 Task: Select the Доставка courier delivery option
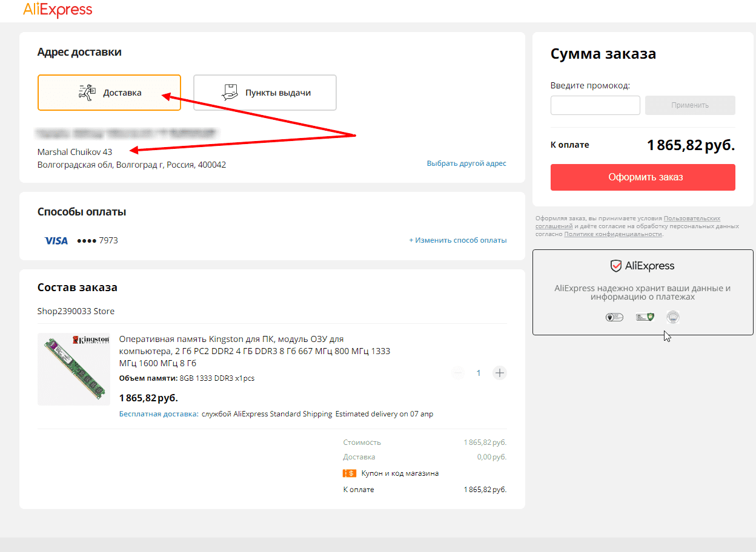pyautogui.click(x=109, y=93)
